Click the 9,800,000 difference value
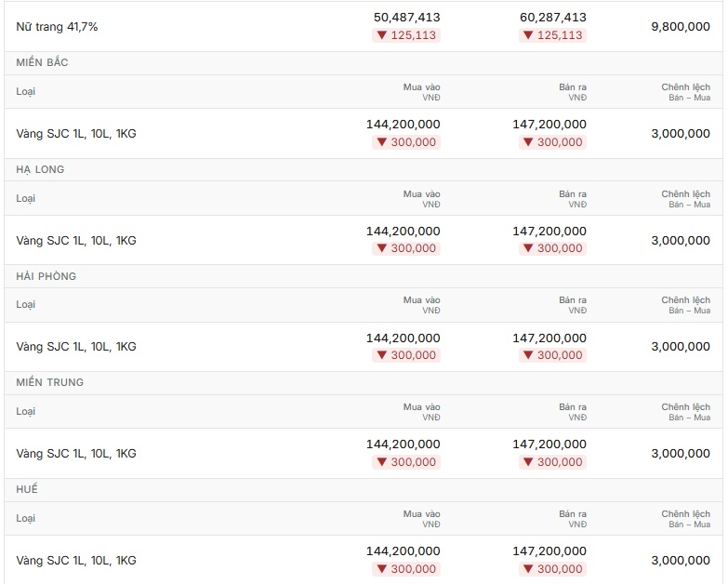This screenshot has width=728, height=584. click(681, 27)
